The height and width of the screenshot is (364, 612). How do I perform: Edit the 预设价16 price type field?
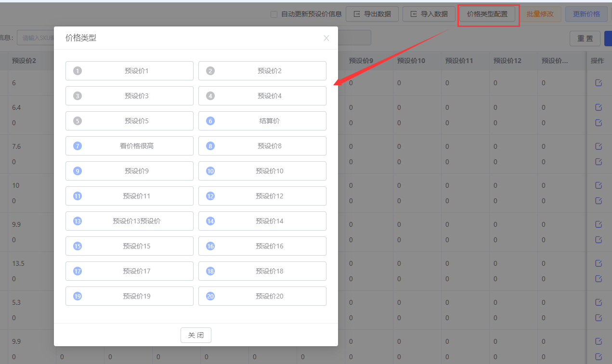(x=262, y=246)
